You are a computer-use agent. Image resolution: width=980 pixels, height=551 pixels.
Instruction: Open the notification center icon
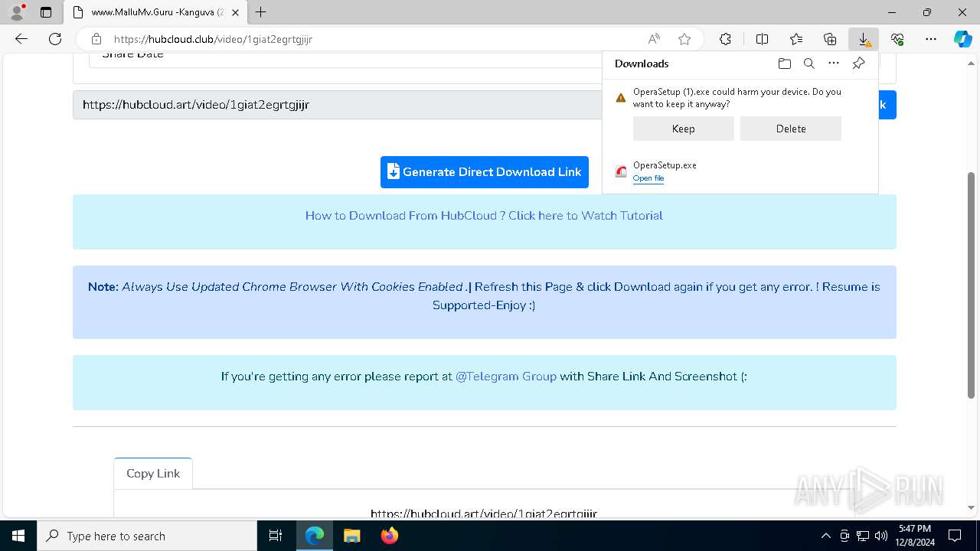pos(955,536)
